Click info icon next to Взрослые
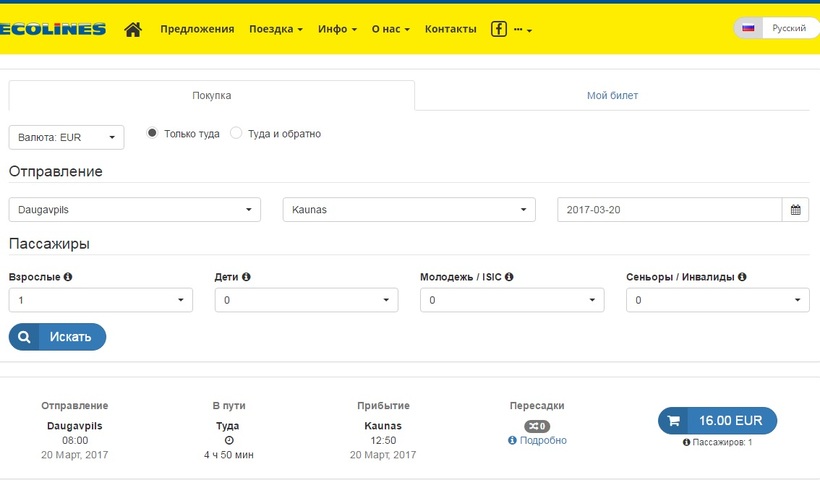Image resolution: width=820 pixels, height=480 pixels. [x=68, y=277]
